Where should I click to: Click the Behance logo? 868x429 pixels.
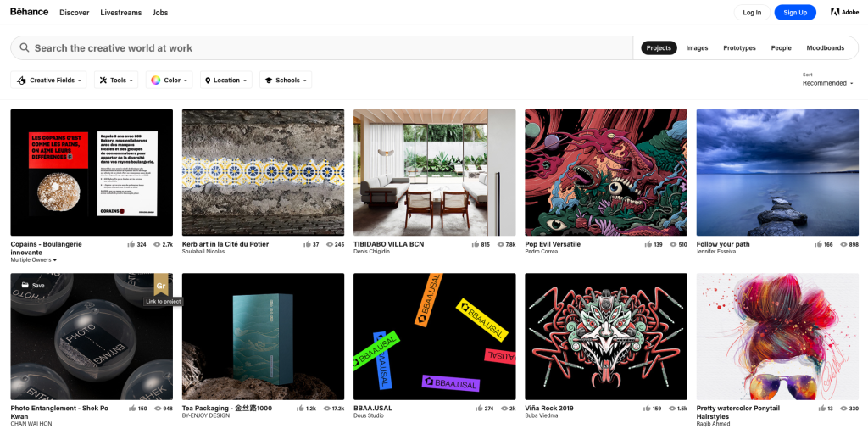click(x=29, y=13)
